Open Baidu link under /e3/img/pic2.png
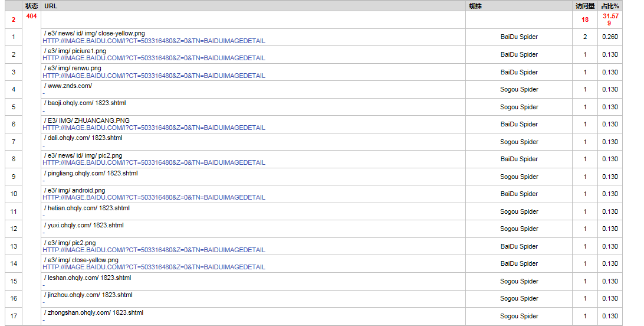The width and height of the screenshot is (644, 326). point(154,250)
